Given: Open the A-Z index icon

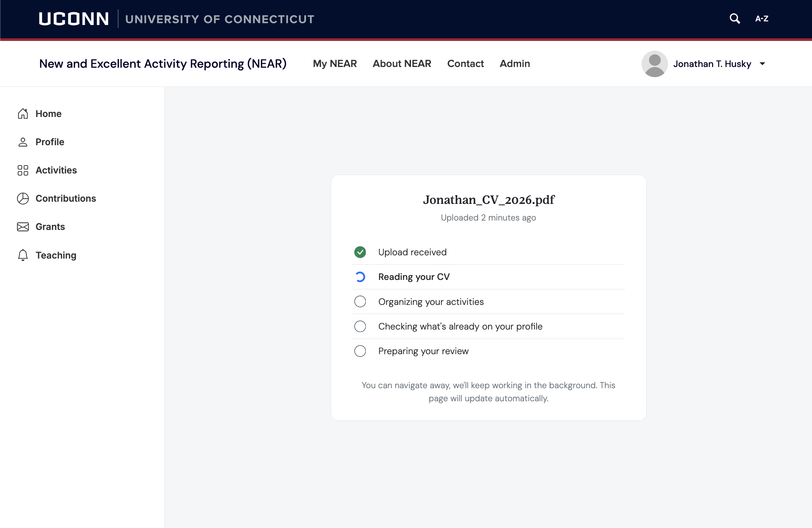Looking at the screenshot, I should tap(762, 19).
